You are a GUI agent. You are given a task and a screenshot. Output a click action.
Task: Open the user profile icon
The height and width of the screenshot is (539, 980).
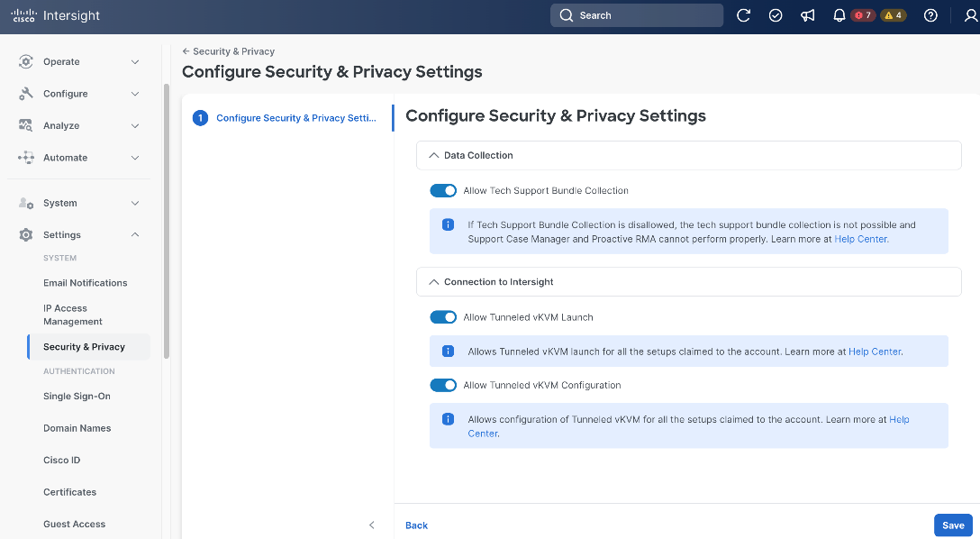pyautogui.click(x=971, y=15)
